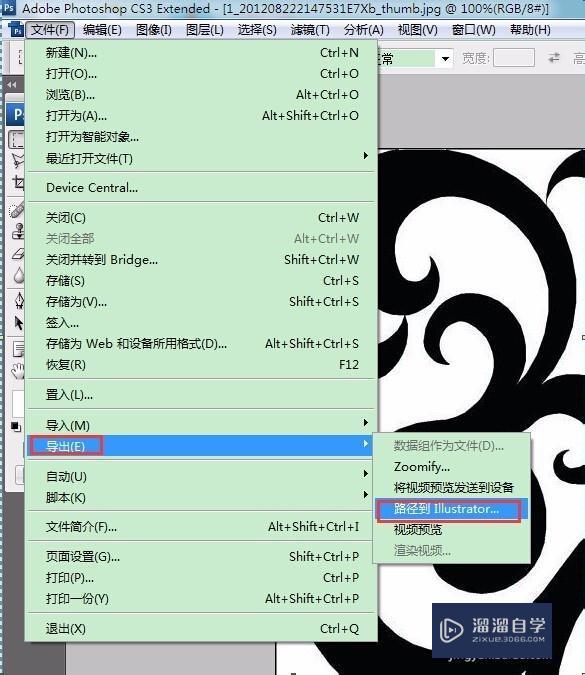Open the 滤镜(T) menu
This screenshot has height=675, width=585.
click(x=310, y=30)
